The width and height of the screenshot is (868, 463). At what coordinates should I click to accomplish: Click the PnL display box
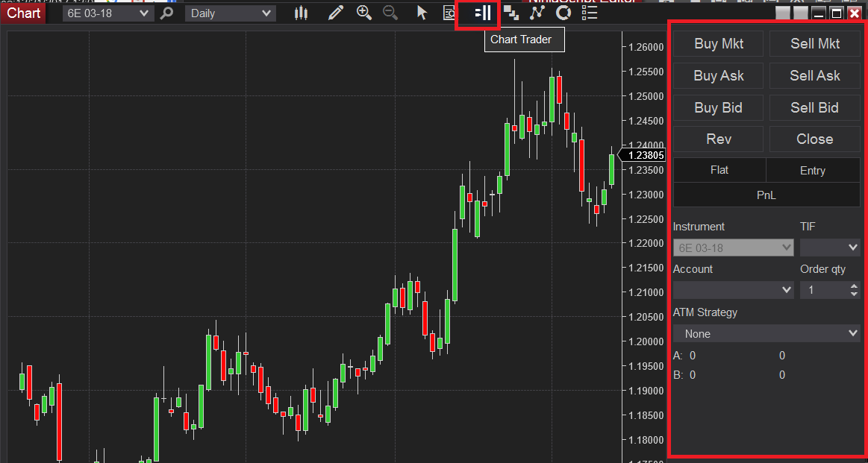(x=766, y=195)
